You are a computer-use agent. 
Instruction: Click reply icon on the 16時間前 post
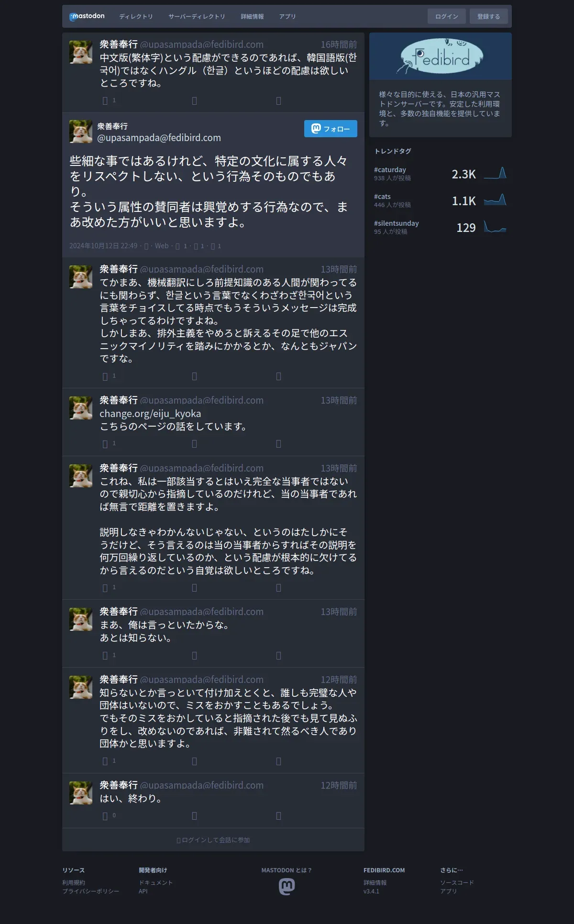105,100
